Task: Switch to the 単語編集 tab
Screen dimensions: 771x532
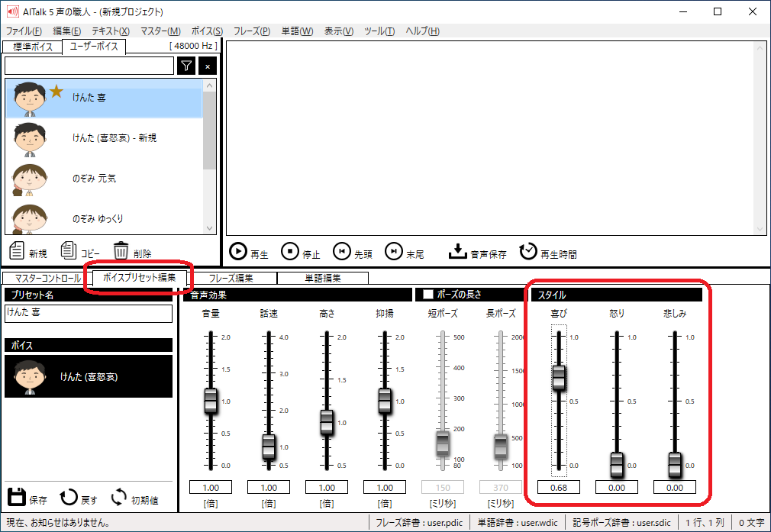Action: [x=323, y=279]
